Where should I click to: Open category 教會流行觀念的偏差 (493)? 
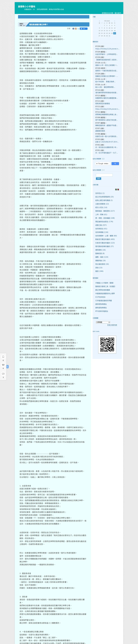pos(105,239)
